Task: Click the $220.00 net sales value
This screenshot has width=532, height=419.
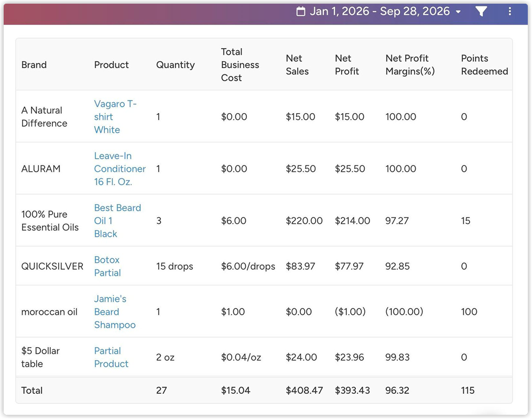Action: [304, 220]
